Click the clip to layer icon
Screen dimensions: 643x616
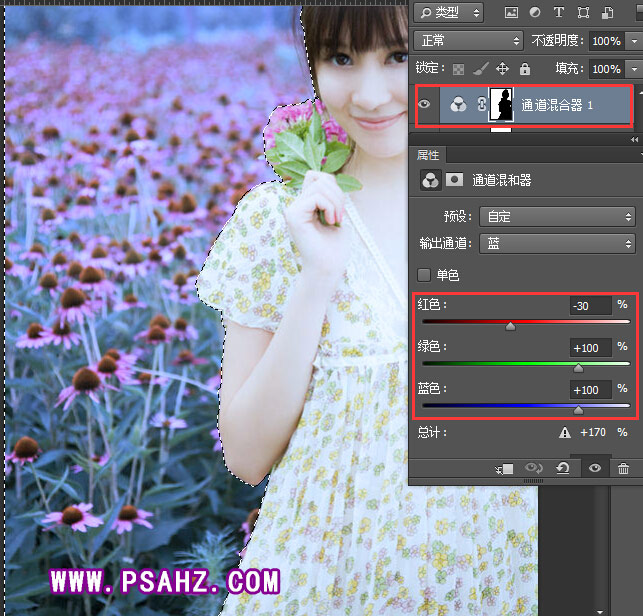(505, 468)
